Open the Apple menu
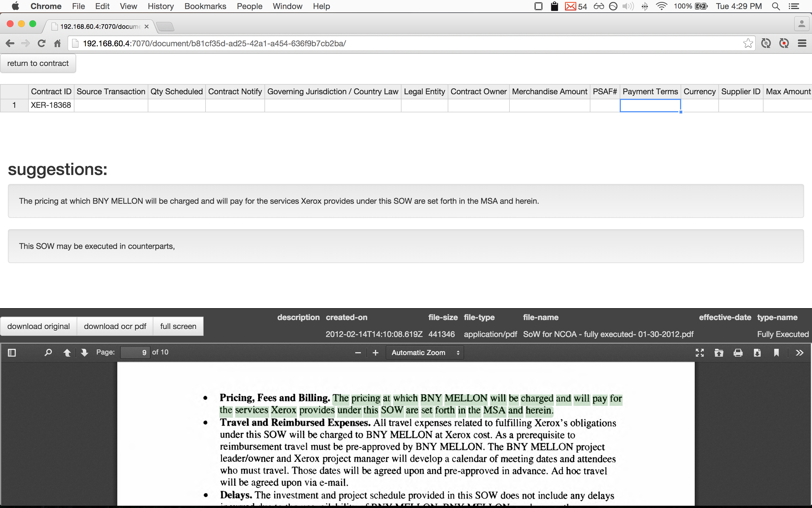Screen dimensions: 812x508 [16, 6]
